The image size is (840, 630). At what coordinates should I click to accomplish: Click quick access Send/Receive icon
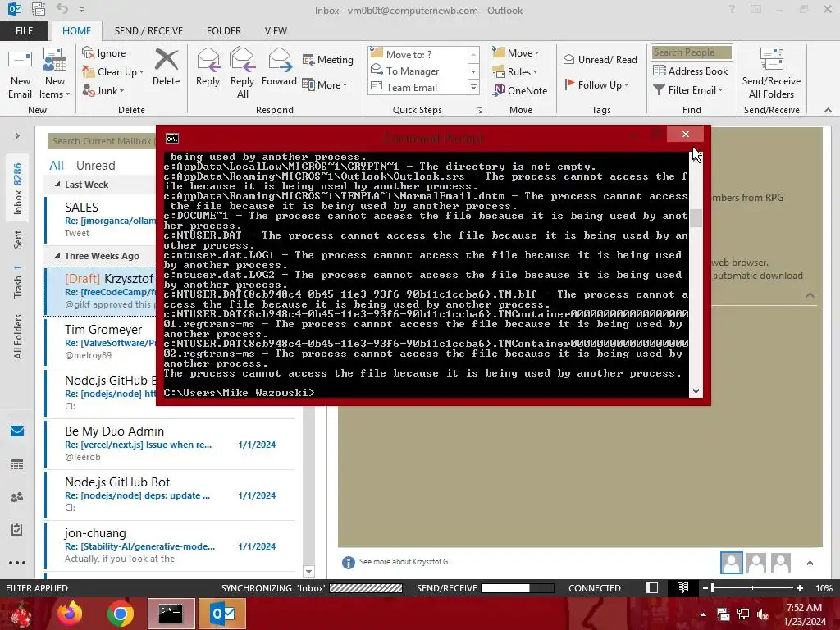(x=39, y=9)
